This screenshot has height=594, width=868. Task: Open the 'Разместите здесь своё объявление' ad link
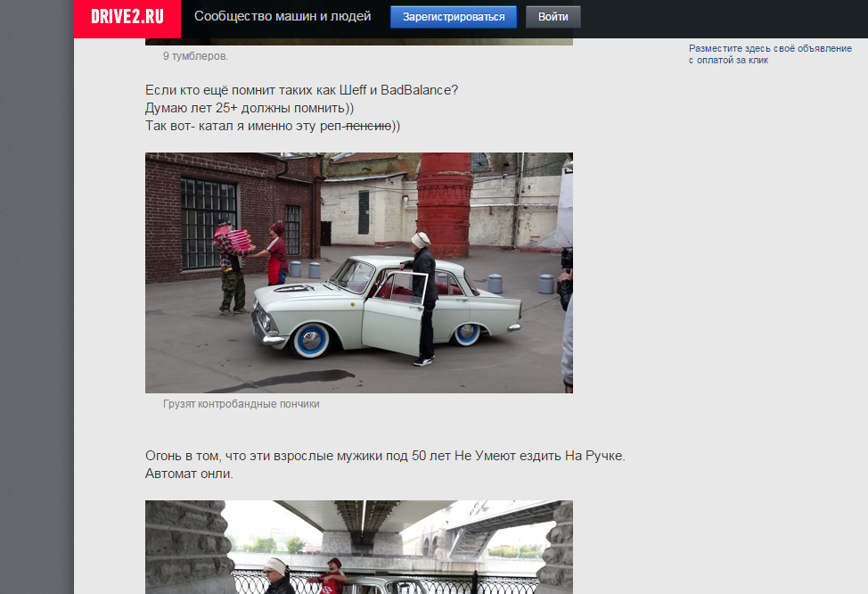pyautogui.click(x=770, y=48)
